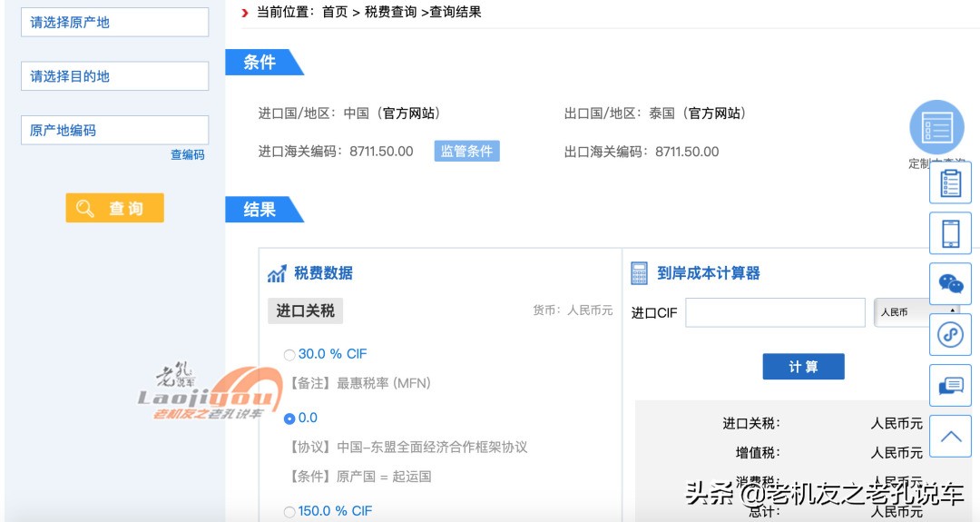980x522 pixels.
Task: Click 出口海关编码 value 8711.50.00
Action: (687, 152)
